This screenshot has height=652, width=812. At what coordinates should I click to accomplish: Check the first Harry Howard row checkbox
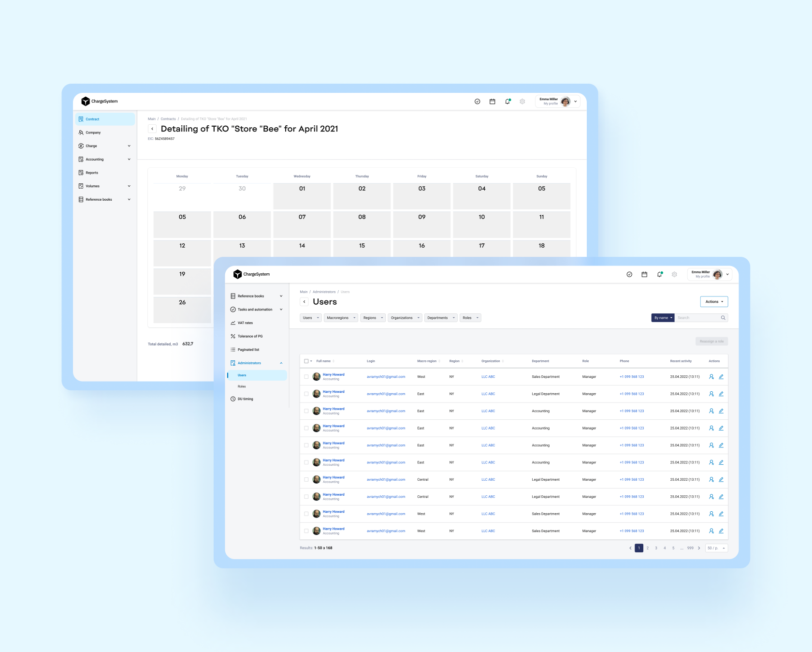(x=306, y=377)
